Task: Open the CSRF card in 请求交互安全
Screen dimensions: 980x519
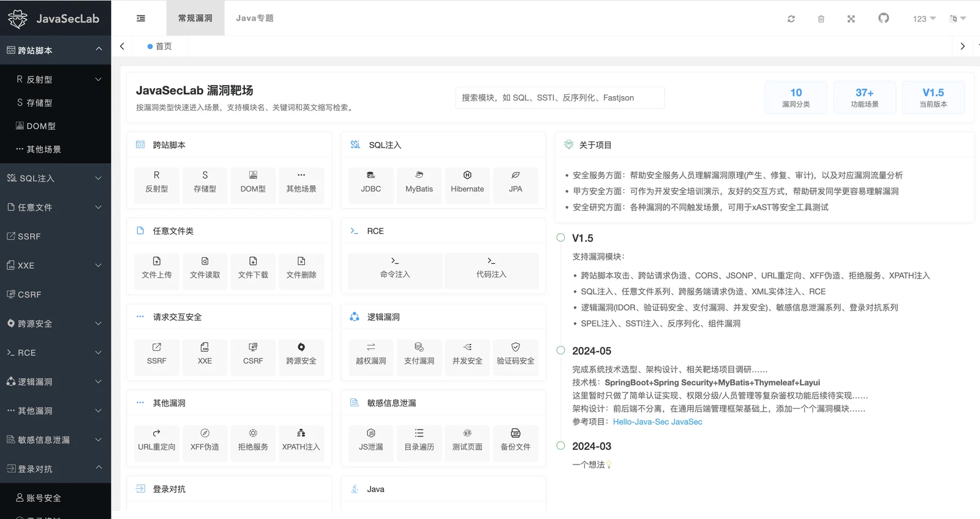Action: tap(253, 357)
